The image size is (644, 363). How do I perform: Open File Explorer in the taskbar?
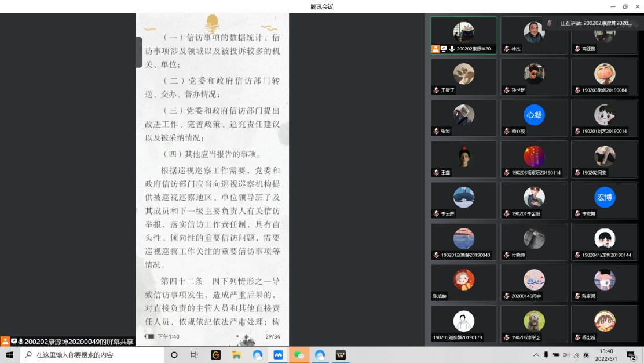(236, 355)
